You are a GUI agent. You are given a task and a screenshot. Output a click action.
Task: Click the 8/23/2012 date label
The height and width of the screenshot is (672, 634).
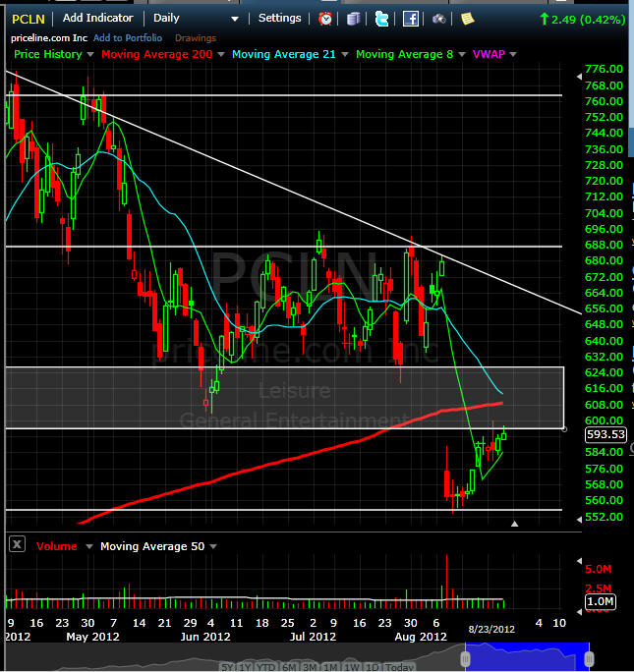pyautogui.click(x=491, y=629)
